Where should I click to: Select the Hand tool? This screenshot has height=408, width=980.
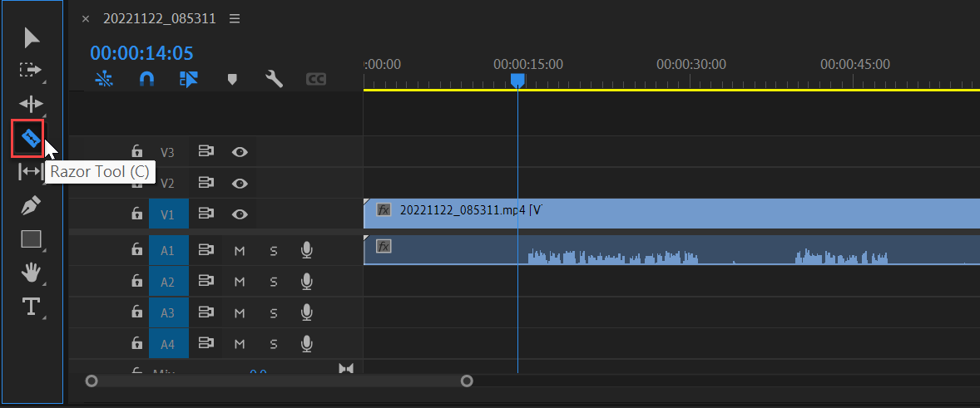pos(31,273)
